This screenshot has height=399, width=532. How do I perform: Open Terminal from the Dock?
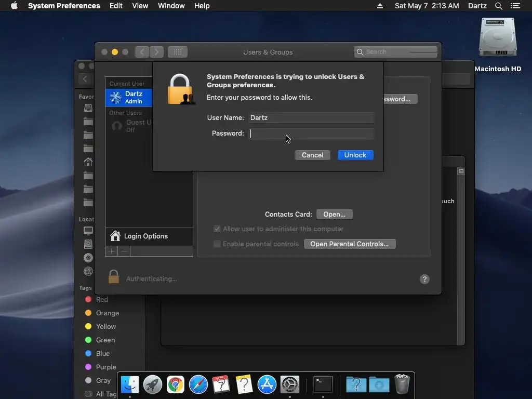(x=323, y=384)
